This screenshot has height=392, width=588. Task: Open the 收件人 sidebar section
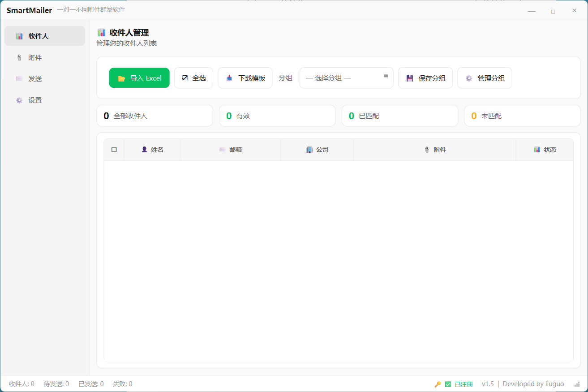(x=45, y=36)
